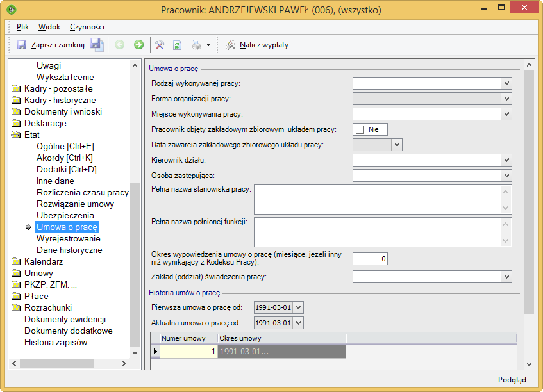Click the Nalicz wypłaty wand icon
543x392 pixels.
click(x=230, y=45)
